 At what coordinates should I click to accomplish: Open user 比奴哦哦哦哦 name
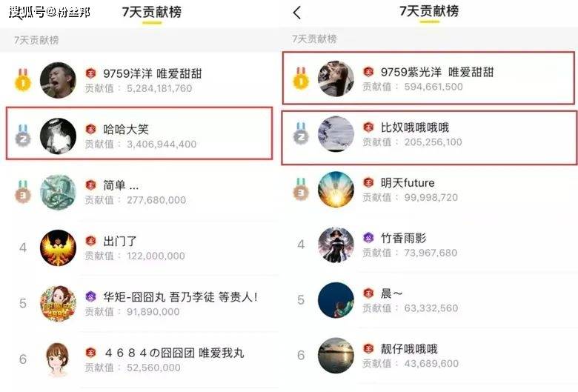pos(415,127)
